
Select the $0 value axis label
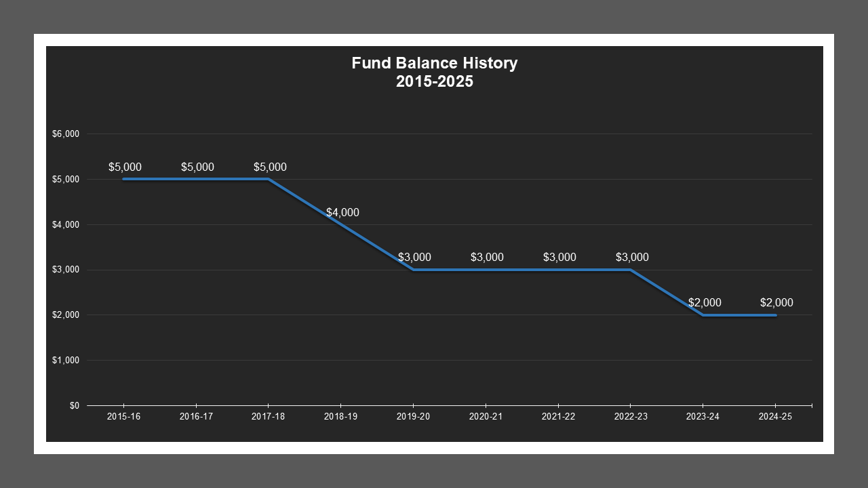[x=74, y=405]
